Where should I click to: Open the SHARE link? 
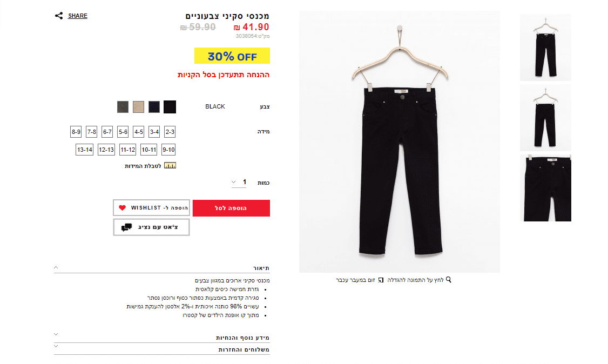pyautogui.click(x=78, y=16)
